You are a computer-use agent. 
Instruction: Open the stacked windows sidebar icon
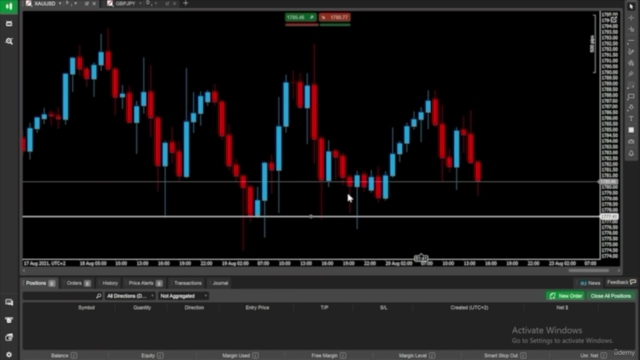(9, 338)
